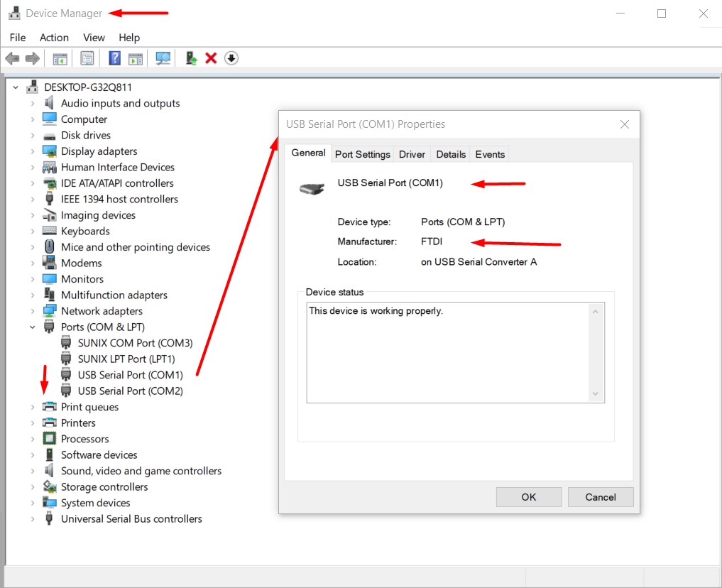Click the Audio inputs and outputs speaker icon

click(49, 103)
